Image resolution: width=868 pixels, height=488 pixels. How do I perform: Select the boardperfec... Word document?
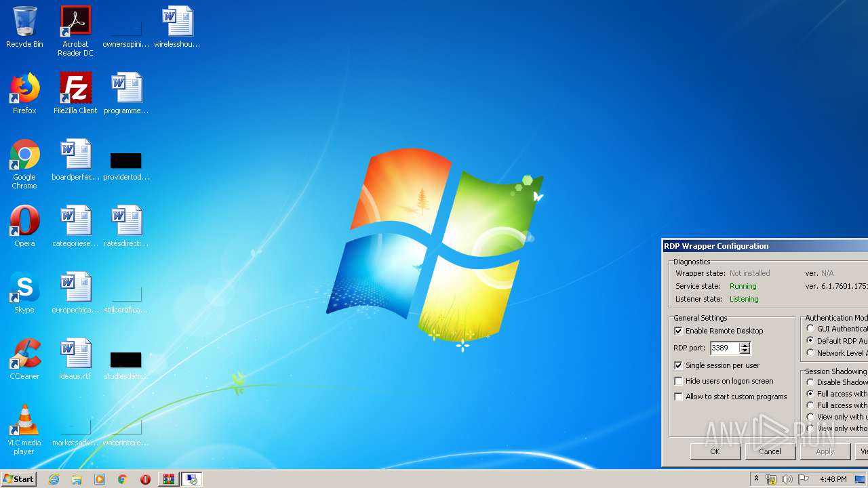point(75,160)
